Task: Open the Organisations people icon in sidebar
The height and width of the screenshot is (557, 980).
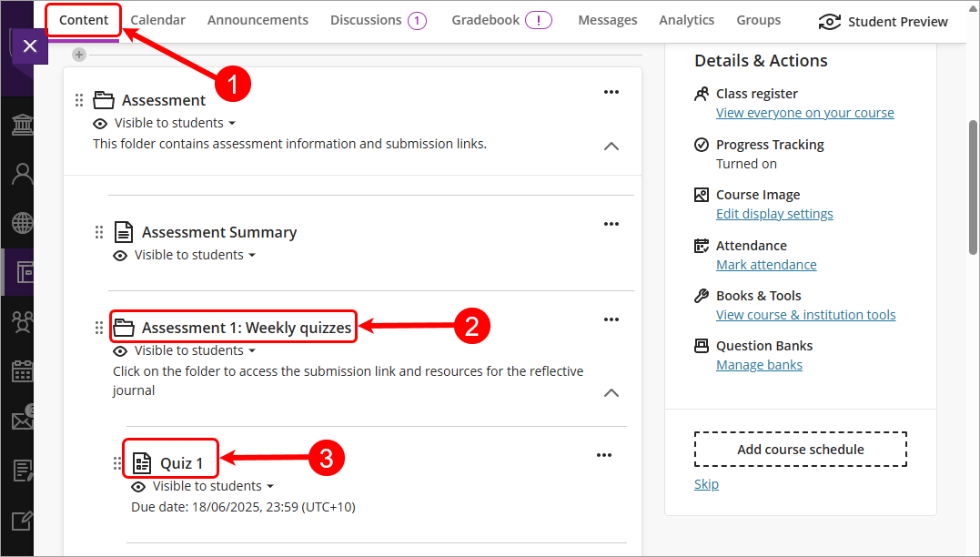Action: [23, 322]
